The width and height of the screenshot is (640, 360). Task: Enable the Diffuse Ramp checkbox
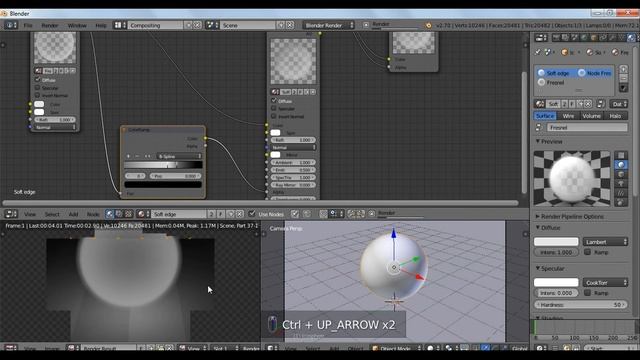[x=587, y=252]
